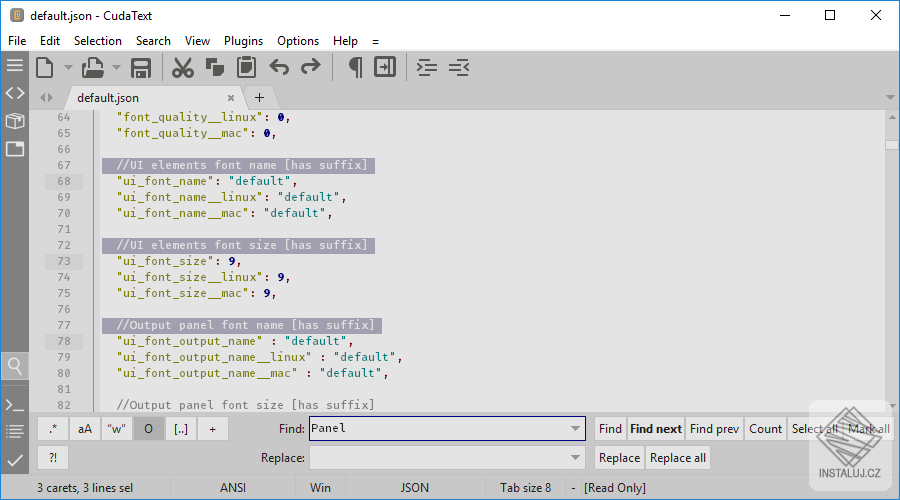Expand the Find history dropdown
Image resolution: width=900 pixels, height=500 pixels.
[x=575, y=429]
